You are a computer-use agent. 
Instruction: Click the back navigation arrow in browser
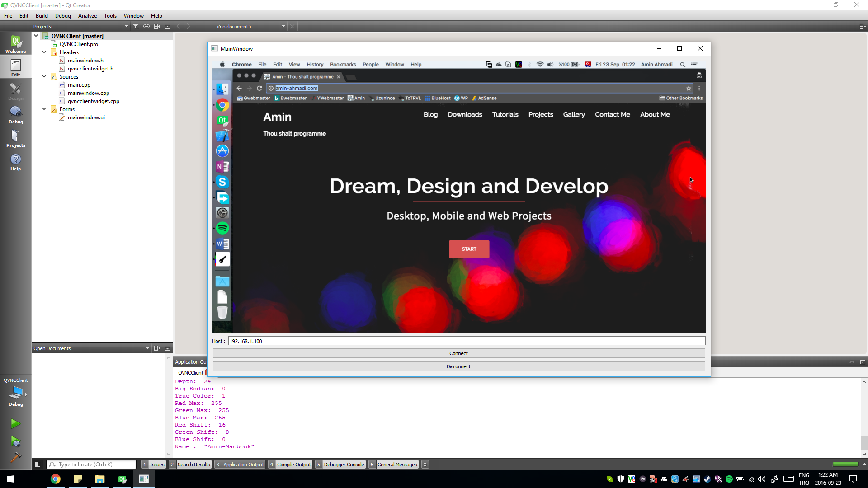(x=239, y=88)
